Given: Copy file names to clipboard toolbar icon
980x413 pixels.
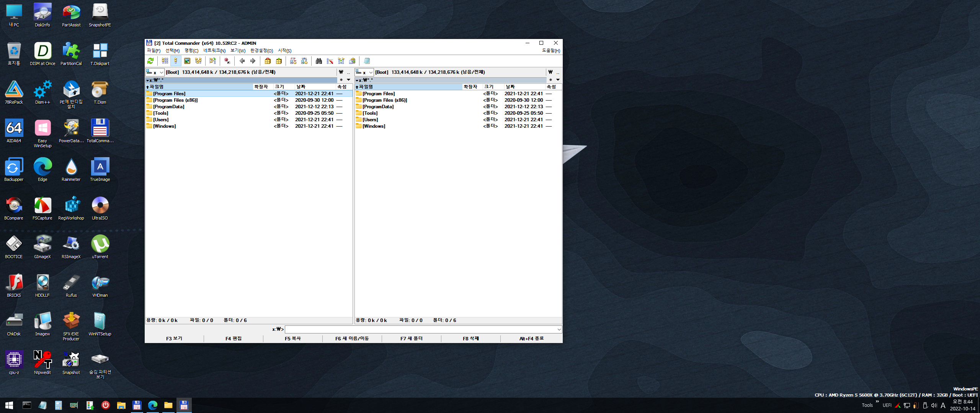Looking at the screenshot, I should coord(352,61).
